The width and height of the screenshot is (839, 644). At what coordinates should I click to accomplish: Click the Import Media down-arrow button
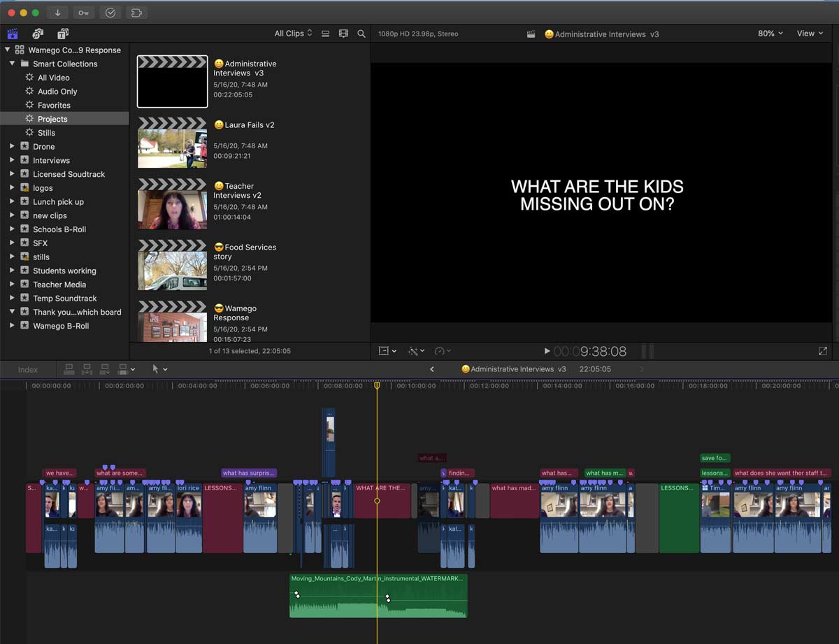point(57,13)
